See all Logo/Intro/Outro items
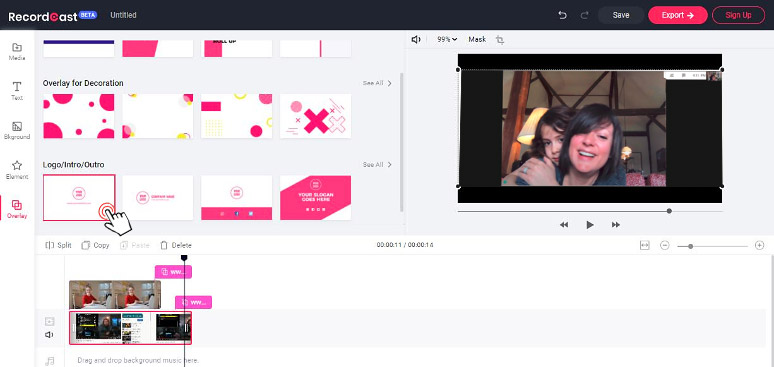 [x=377, y=164]
